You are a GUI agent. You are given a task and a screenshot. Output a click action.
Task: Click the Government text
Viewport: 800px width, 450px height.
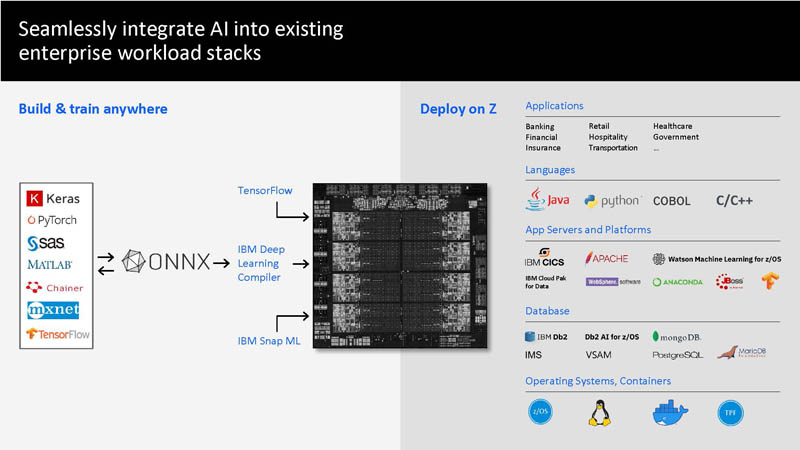[676, 137]
